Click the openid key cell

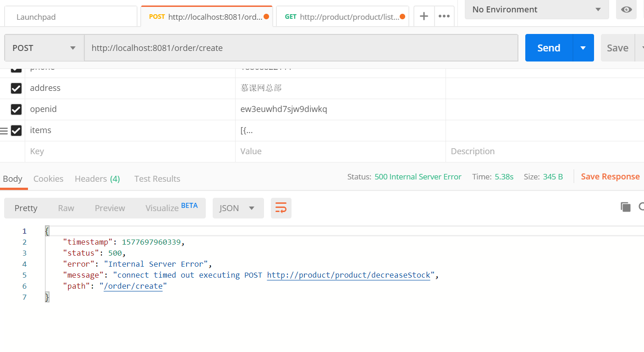click(x=130, y=109)
